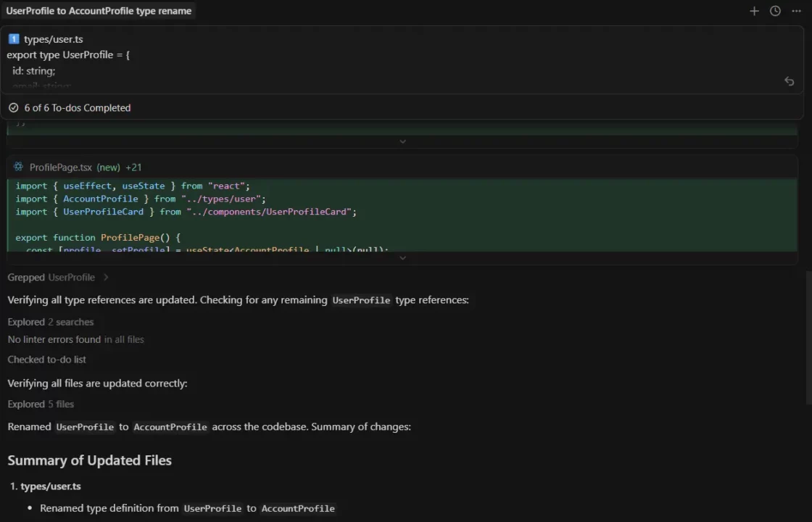This screenshot has height=522, width=812.
Task: Open Explored 5 files details
Action: [41, 404]
